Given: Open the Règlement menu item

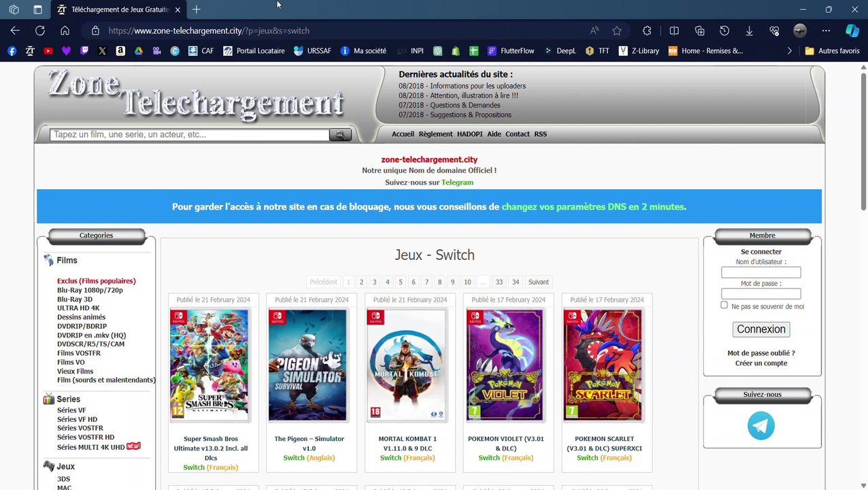Looking at the screenshot, I should pos(435,134).
